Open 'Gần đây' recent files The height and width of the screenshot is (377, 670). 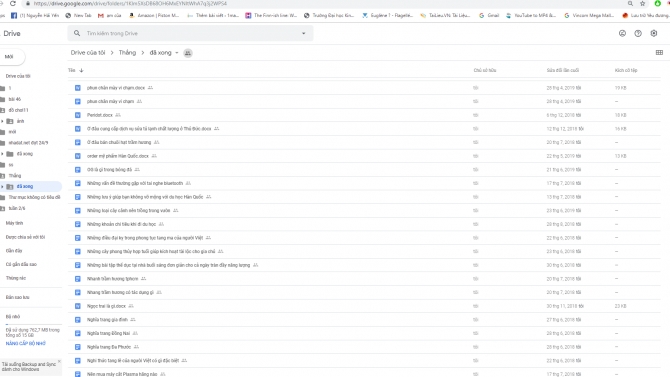14,250
